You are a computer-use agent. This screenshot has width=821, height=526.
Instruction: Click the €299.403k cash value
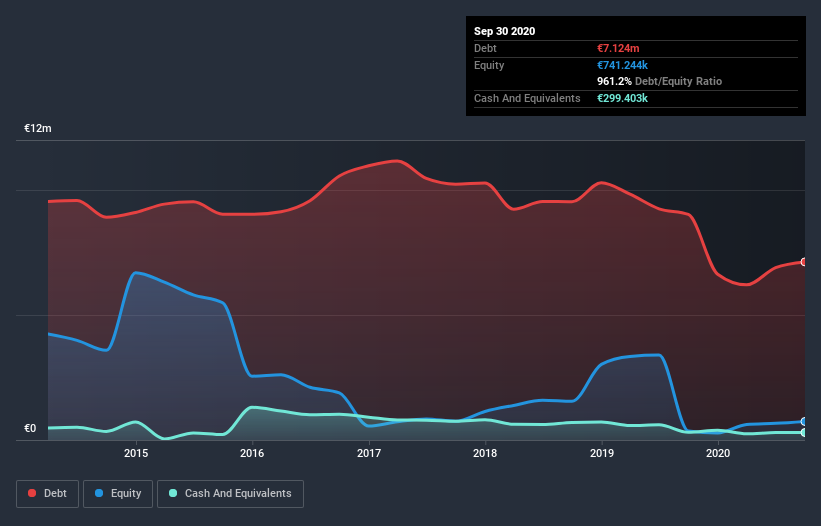[x=622, y=98]
